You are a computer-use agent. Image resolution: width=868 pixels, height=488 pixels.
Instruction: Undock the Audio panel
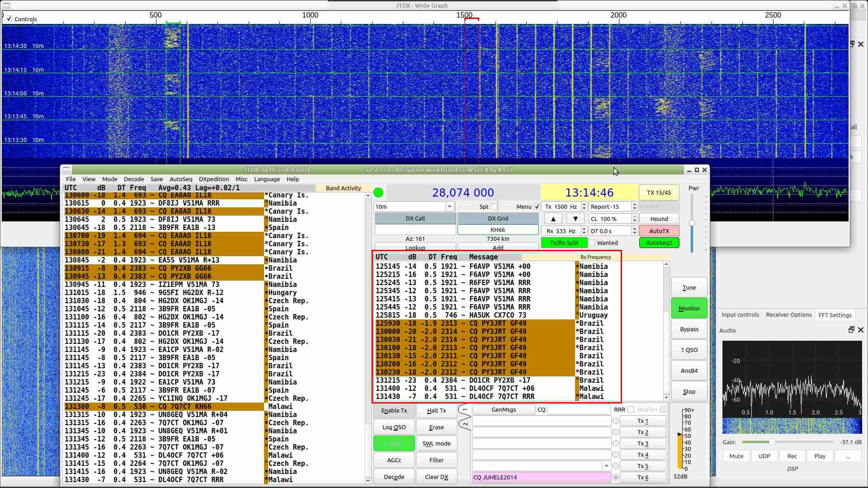(851, 330)
